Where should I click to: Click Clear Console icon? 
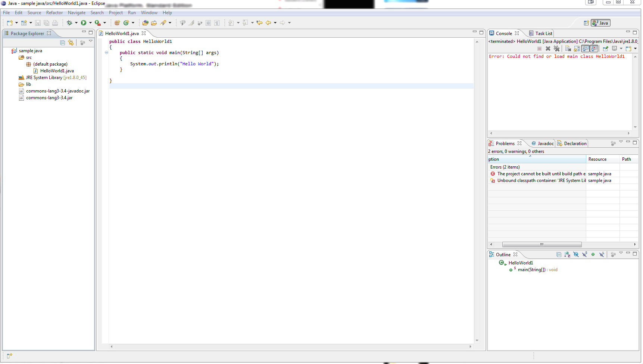coord(568,48)
